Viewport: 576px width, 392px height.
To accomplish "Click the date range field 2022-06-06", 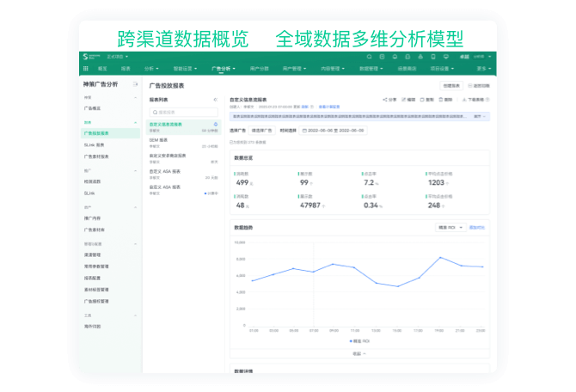I will pyautogui.click(x=334, y=131).
